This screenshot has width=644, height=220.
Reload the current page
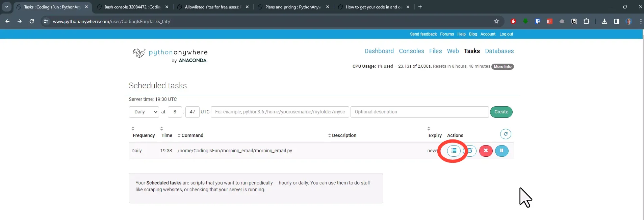(32, 21)
